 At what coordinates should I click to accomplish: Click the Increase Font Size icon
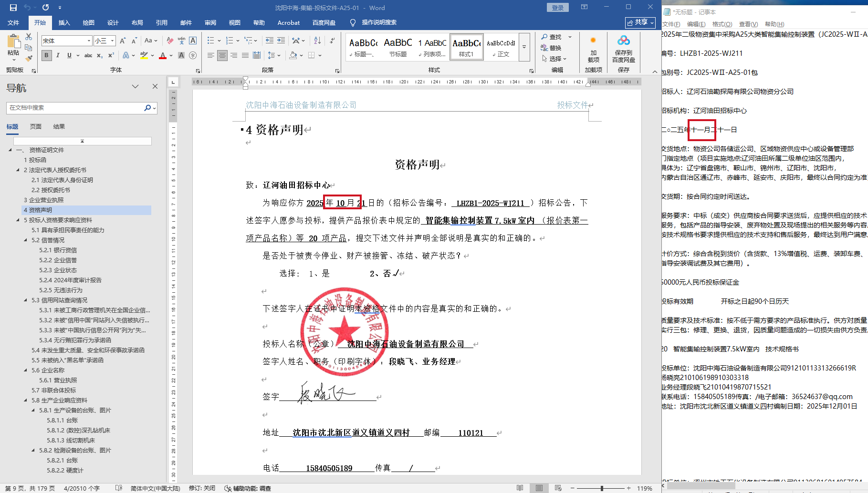pyautogui.click(x=123, y=41)
